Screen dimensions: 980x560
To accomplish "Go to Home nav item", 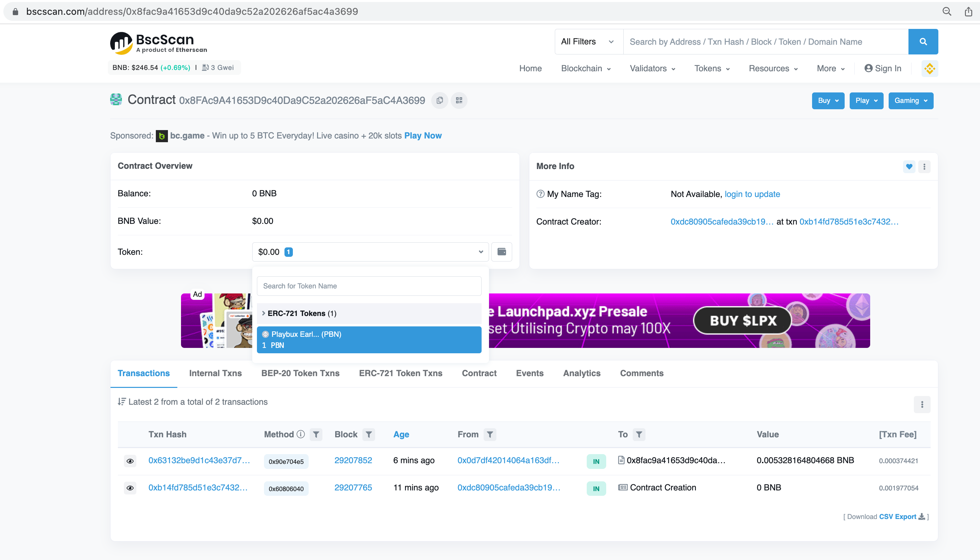I will coord(530,69).
